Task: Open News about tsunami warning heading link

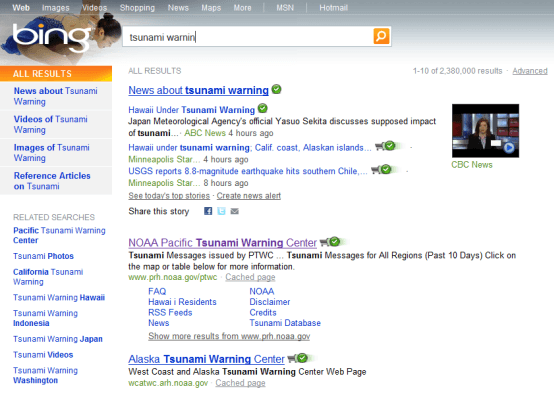Action: click(199, 90)
